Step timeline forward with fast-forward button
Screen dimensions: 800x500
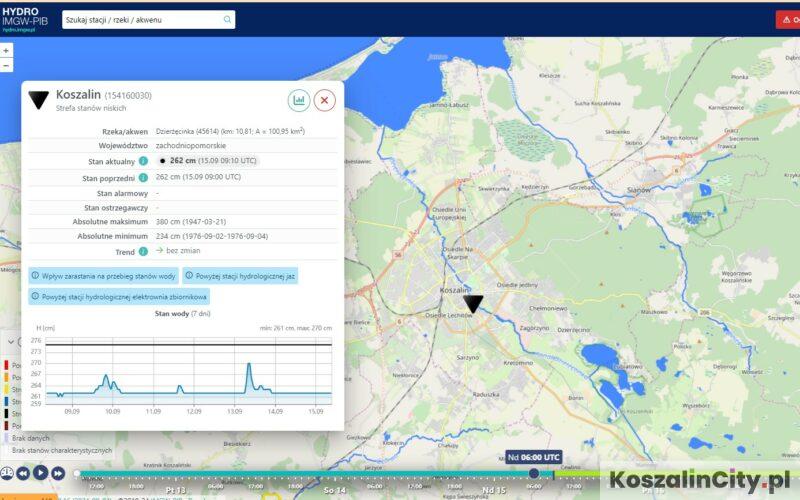tap(57, 473)
